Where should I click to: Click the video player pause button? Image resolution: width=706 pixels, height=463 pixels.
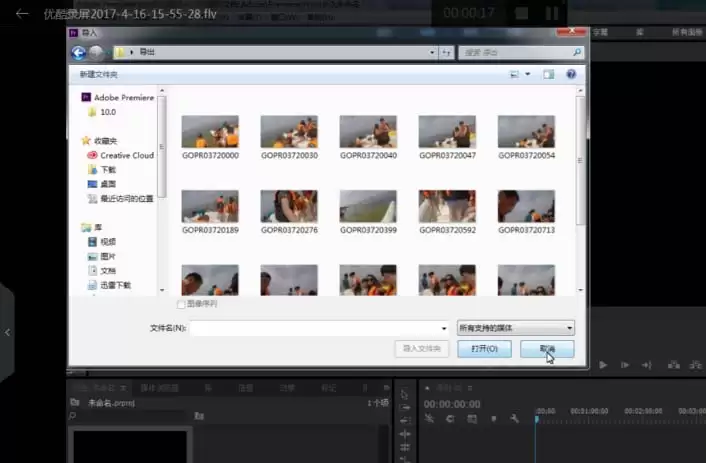click(x=551, y=13)
